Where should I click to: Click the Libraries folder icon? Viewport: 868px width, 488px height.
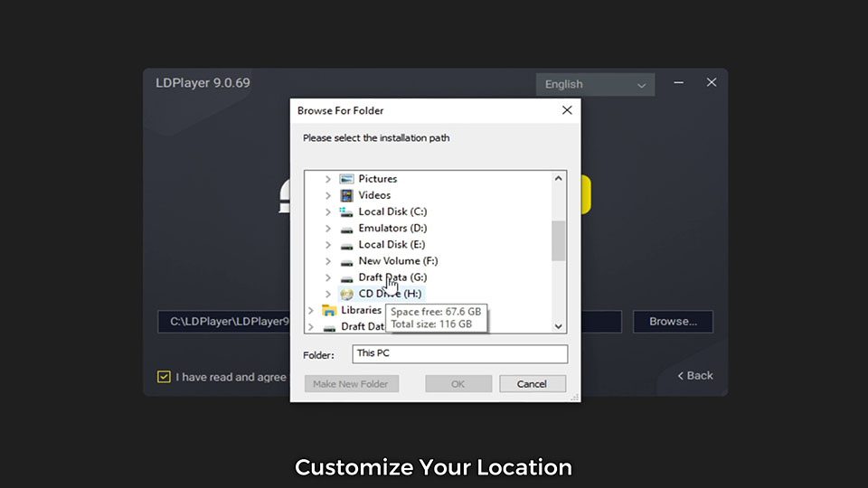point(329,310)
